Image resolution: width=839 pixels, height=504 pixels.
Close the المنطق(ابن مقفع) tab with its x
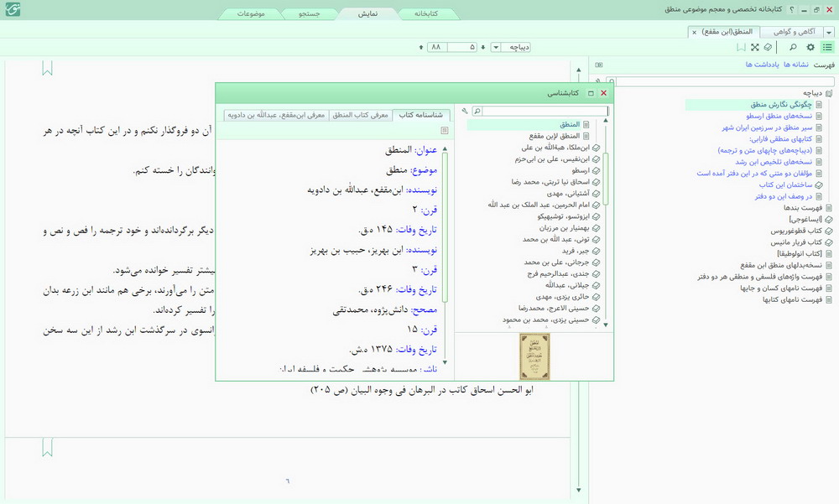(x=695, y=32)
